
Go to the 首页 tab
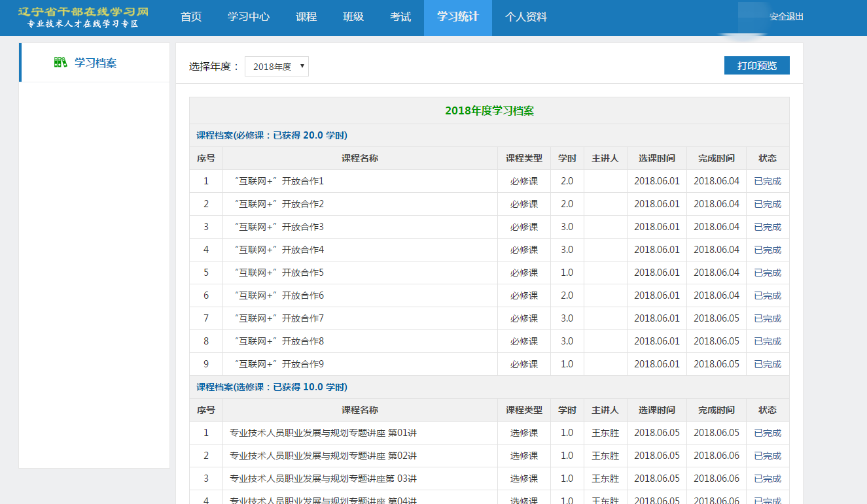pyautogui.click(x=191, y=18)
